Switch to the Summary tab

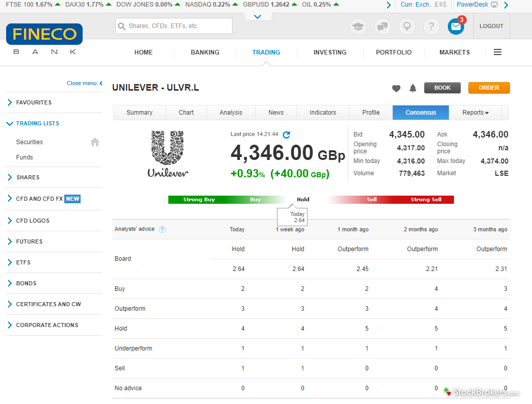click(x=139, y=113)
